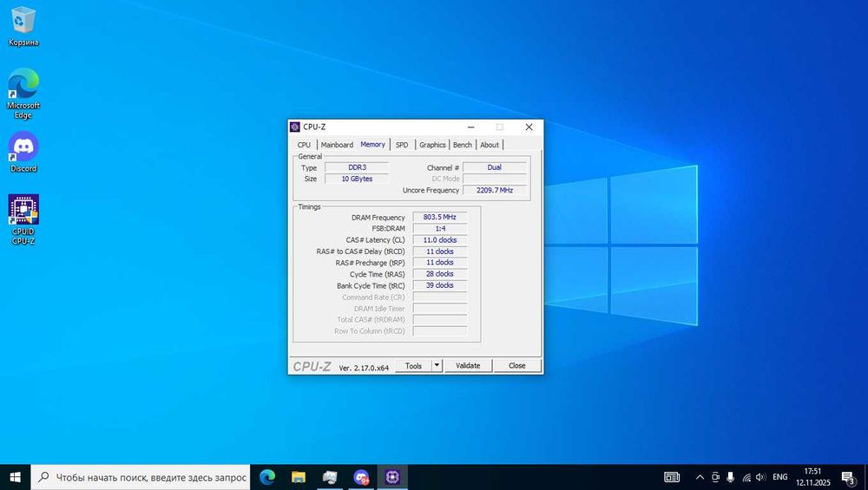The image size is (868, 490).
Task: Click the Size field showing 10 GBytes
Action: (357, 180)
